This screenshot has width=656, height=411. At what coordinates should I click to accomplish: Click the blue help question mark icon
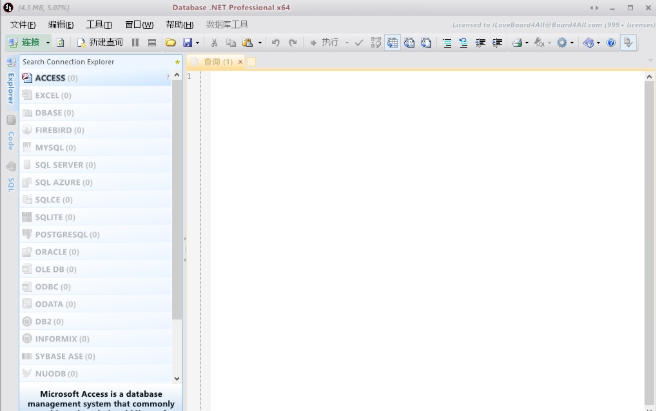pos(611,43)
